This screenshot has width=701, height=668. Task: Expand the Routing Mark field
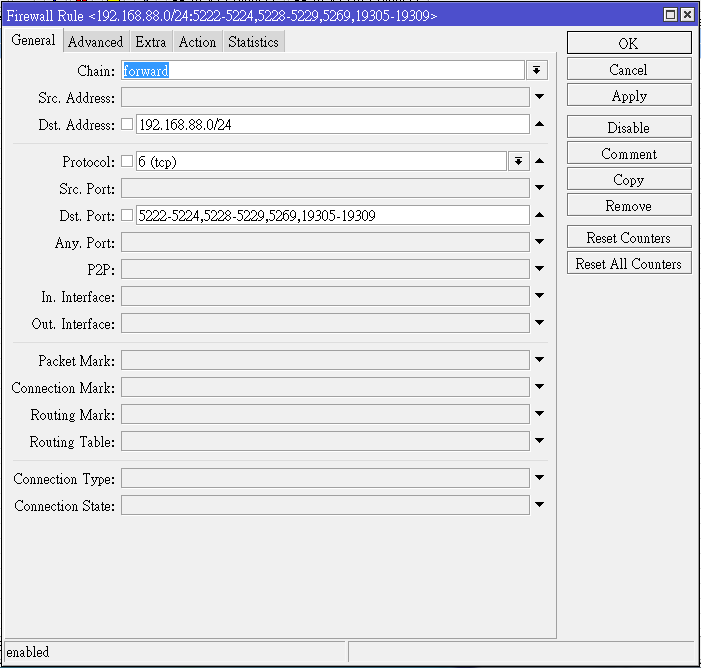point(540,414)
